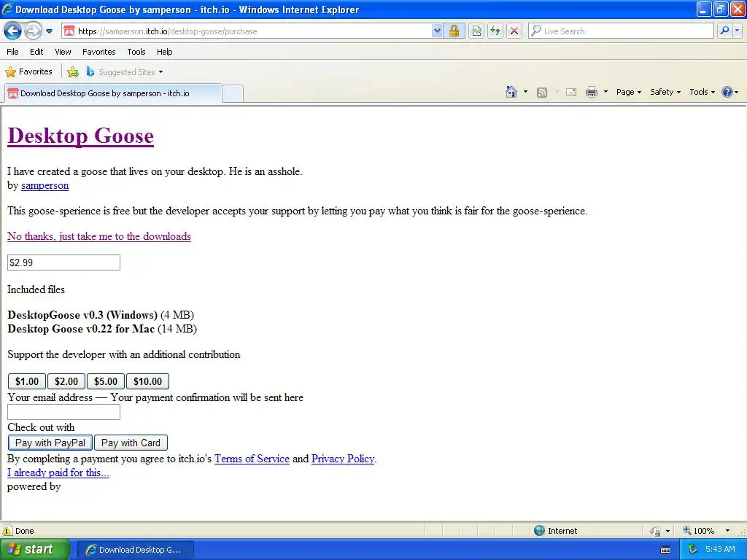This screenshot has width=747, height=560.
Task: Click the Protected Mode status icon
Action: pos(656,531)
